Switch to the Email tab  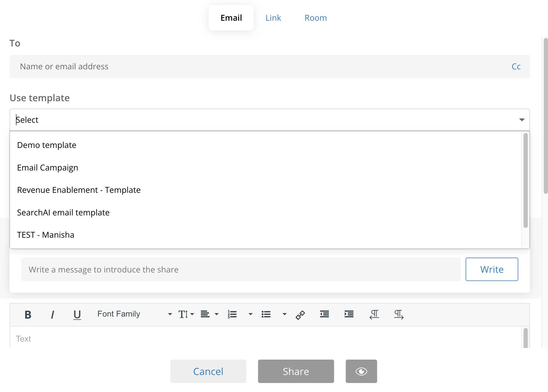click(x=231, y=18)
